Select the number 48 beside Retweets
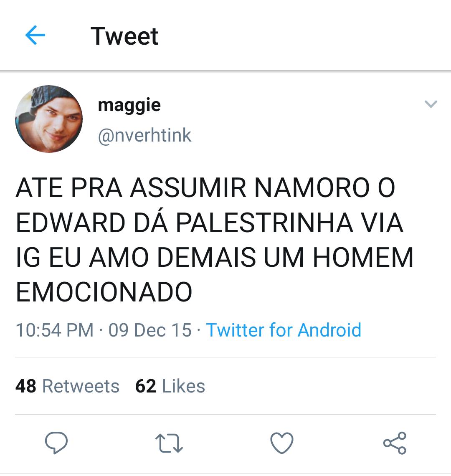This screenshot has width=451, height=476. coord(26,386)
